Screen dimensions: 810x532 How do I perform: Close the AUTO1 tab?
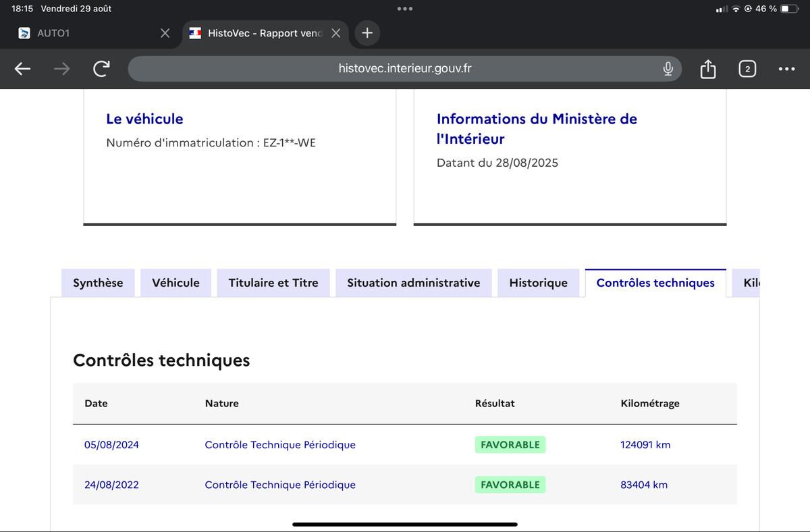pyautogui.click(x=165, y=33)
